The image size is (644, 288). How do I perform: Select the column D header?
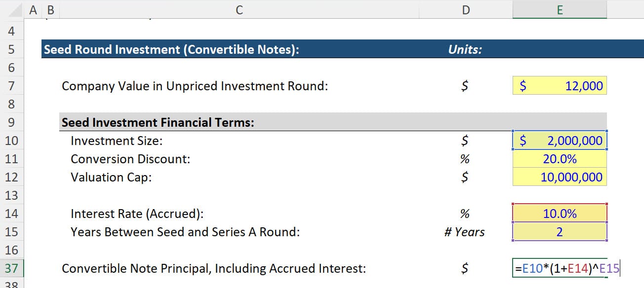(x=465, y=9)
